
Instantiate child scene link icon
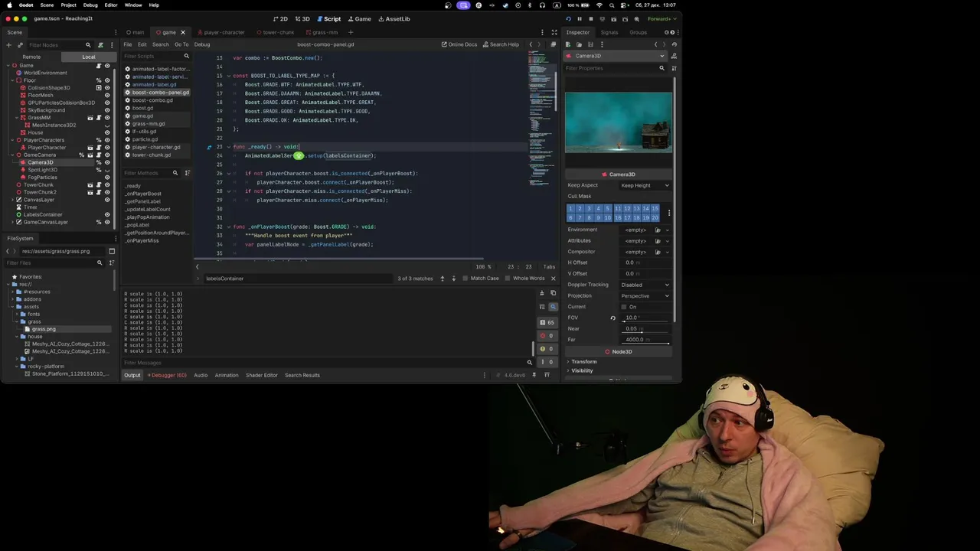pos(20,45)
